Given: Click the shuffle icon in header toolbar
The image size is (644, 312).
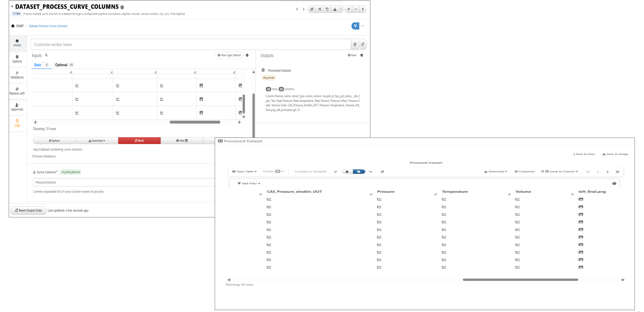Looking at the screenshot, I should pos(319,9).
